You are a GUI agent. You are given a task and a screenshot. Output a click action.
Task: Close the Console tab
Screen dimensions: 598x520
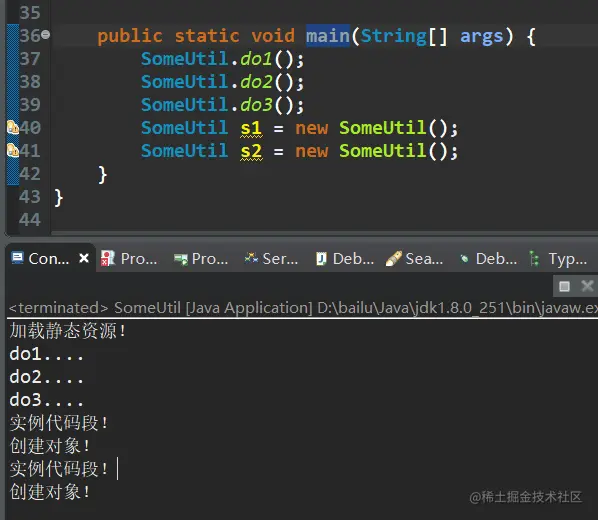[x=84, y=259]
